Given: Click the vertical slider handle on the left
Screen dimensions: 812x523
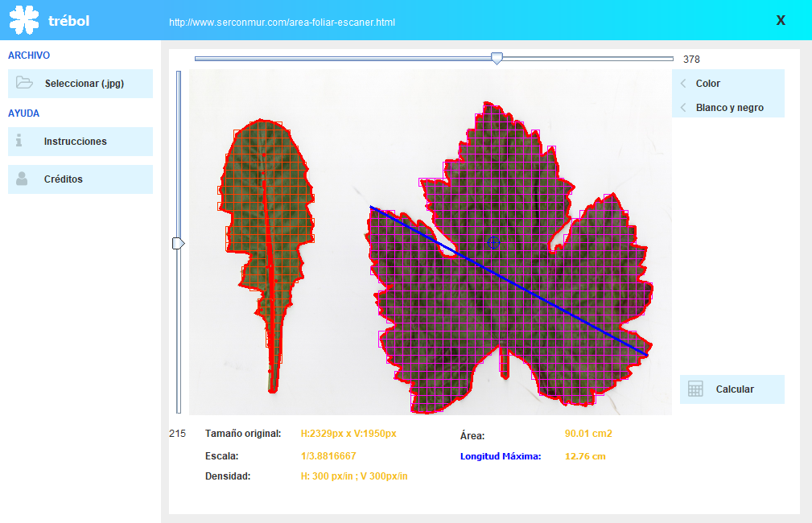Looking at the screenshot, I should pos(178,243).
